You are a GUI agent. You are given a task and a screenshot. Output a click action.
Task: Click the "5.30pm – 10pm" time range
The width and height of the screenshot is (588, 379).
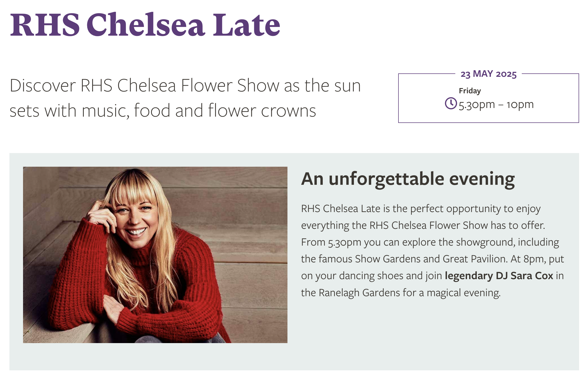pos(496,104)
